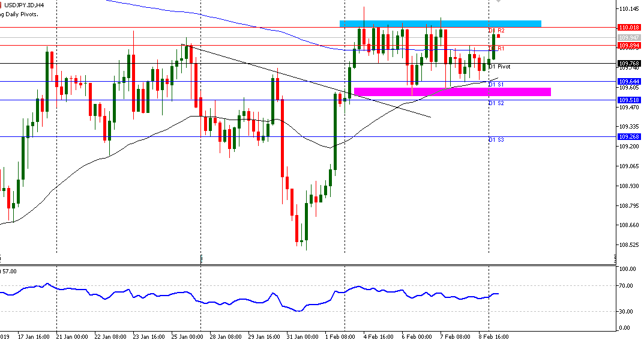The width and height of the screenshot is (644, 343).
Task: Click the 29 Jan 16:00 time label
Action: [265, 337]
